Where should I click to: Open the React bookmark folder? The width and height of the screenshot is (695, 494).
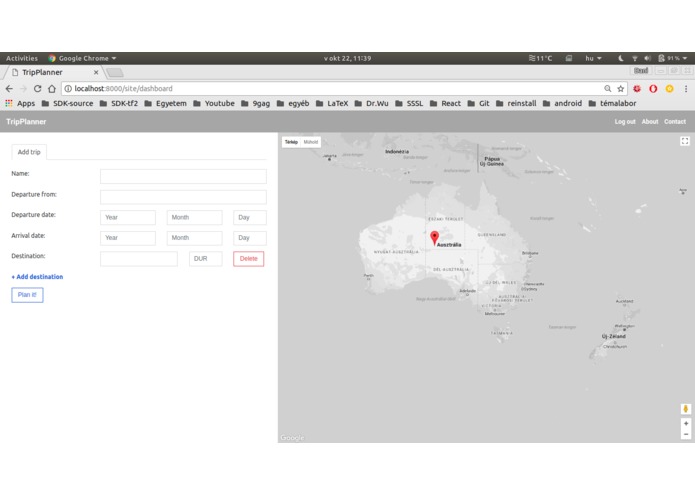[x=445, y=103]
